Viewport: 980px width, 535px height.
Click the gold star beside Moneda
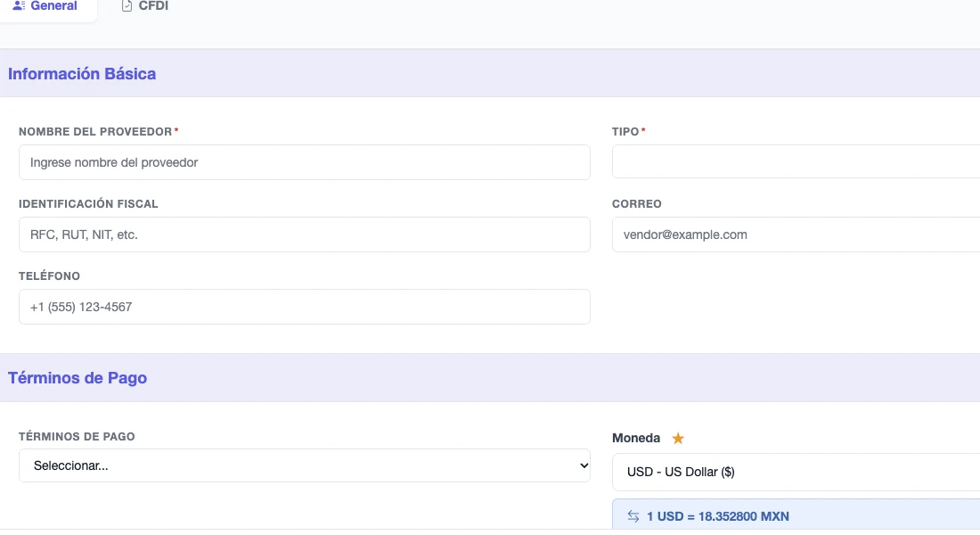coord(678,438)
